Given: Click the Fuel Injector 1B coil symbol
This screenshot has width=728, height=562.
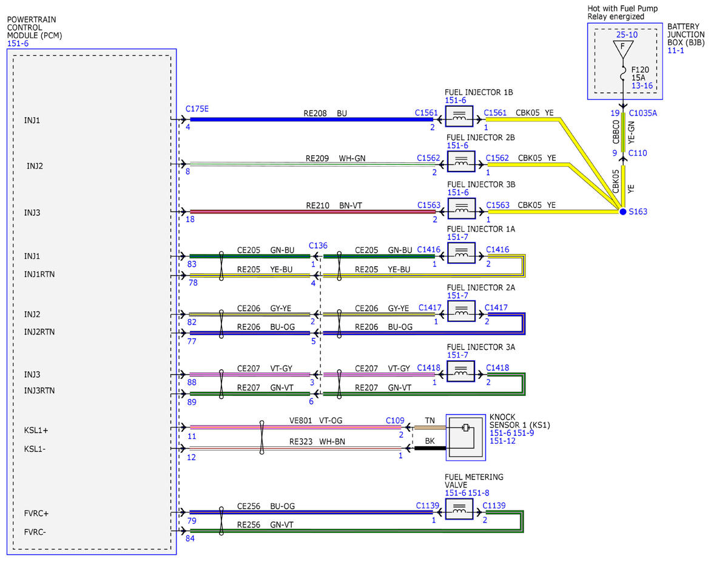Looking at the screenshot, I should click(460, 116).
